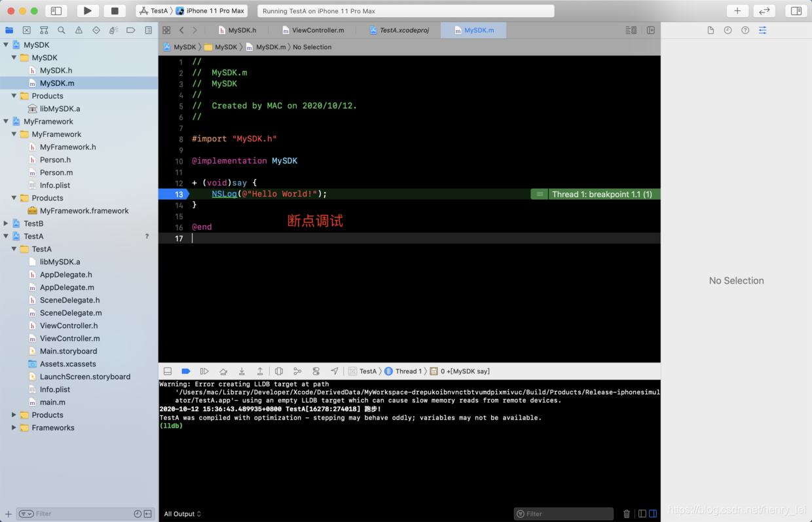
Task: Collapse the MySDK project root
Action: coord(6,45)
